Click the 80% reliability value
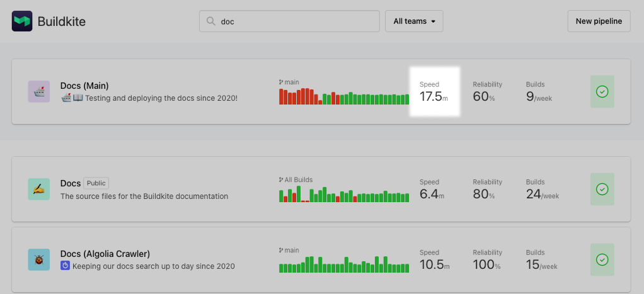The width and height of the screenshot is (644, 294). [484, 194]
